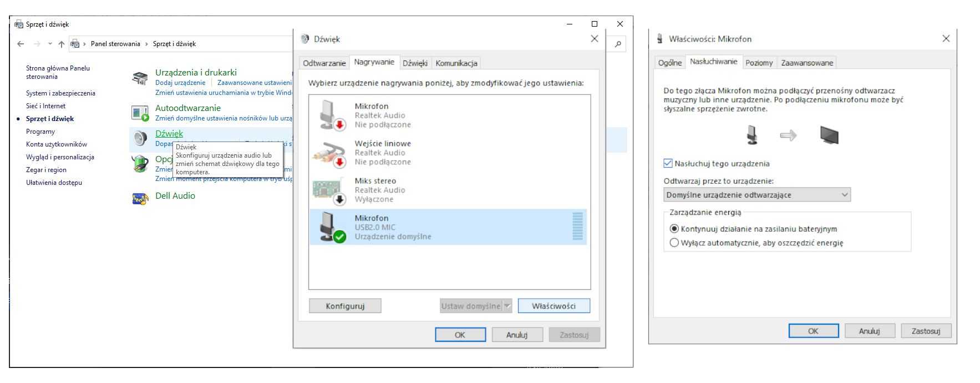Viewport: 980px width, 383px height.
Task: Select the Miks stereo sound card icon
Action: click(331, 190)
